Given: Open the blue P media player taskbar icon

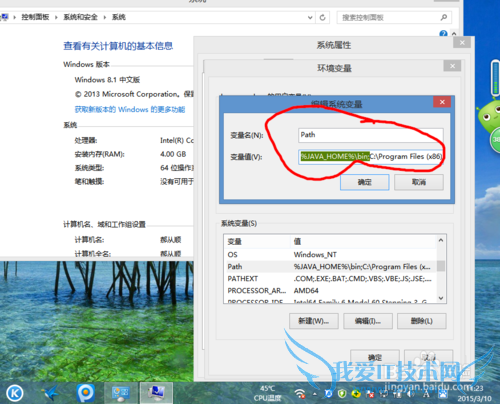Looking at the screenshot, I should 86,393.
